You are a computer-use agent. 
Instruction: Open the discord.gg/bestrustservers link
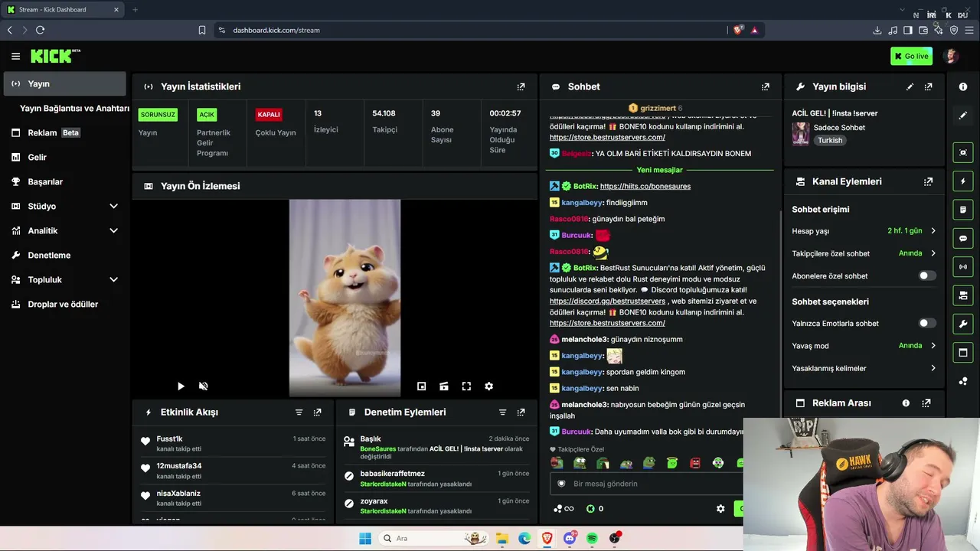(x=607, y=302)
